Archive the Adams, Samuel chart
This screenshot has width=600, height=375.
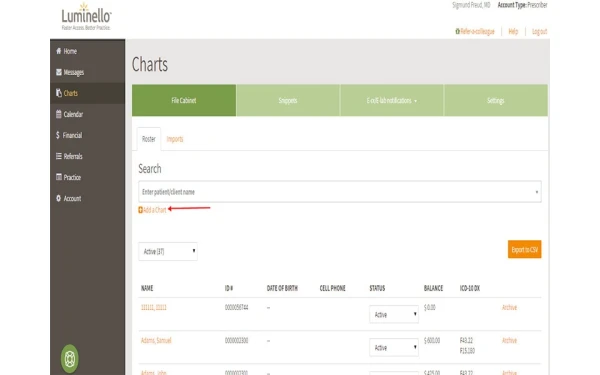click(509, 340)
